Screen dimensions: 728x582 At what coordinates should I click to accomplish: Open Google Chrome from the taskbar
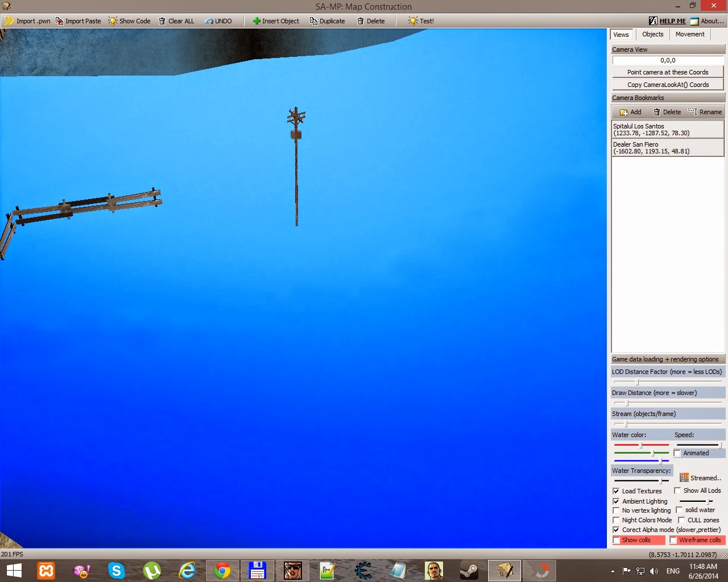point(222,571)
